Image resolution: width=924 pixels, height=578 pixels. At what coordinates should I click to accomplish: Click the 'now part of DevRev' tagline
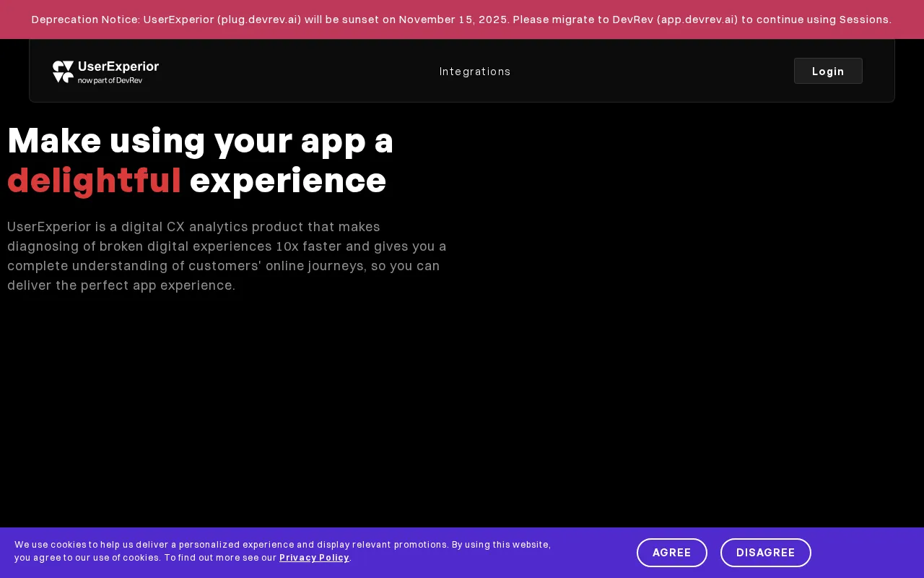pyautogui.click(x=110, y=80)
